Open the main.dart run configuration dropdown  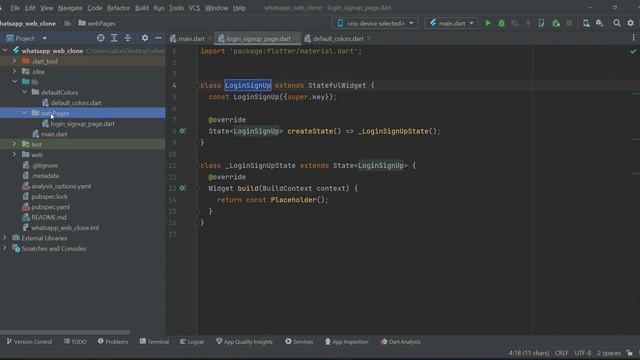coord(451,24)
